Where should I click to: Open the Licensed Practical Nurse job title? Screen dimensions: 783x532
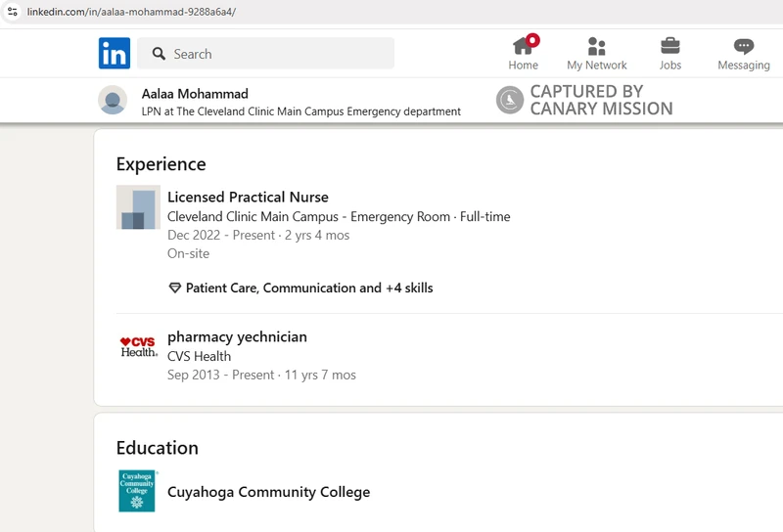tap(248, 197)
